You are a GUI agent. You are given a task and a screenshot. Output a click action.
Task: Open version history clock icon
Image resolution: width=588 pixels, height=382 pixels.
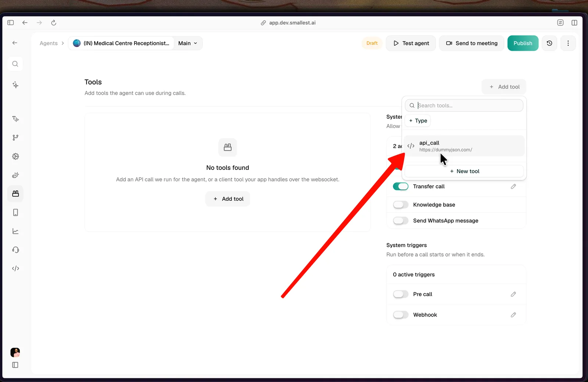(x=549, y=43)
